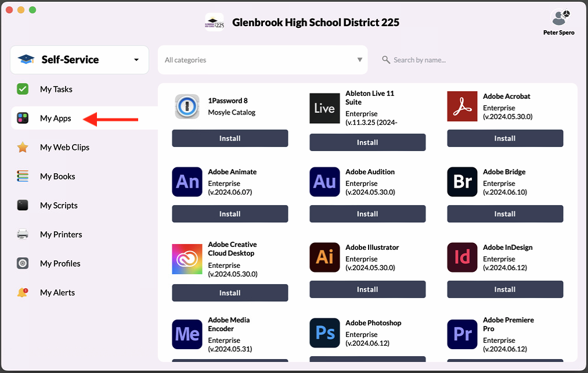The width and height of the screenshot is (588, 373).
Task: Expand the All categories dropdown
Action: (263, 60)
